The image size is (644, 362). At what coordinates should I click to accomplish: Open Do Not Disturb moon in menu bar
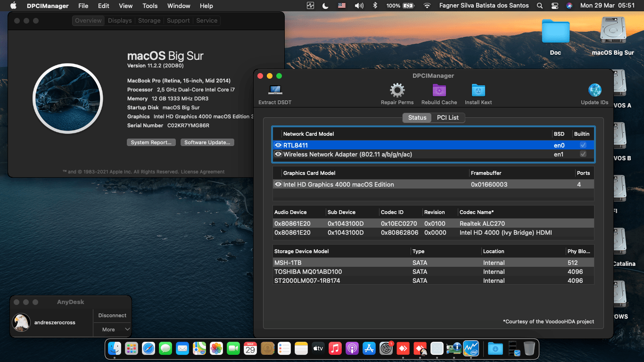coord(325,6)
